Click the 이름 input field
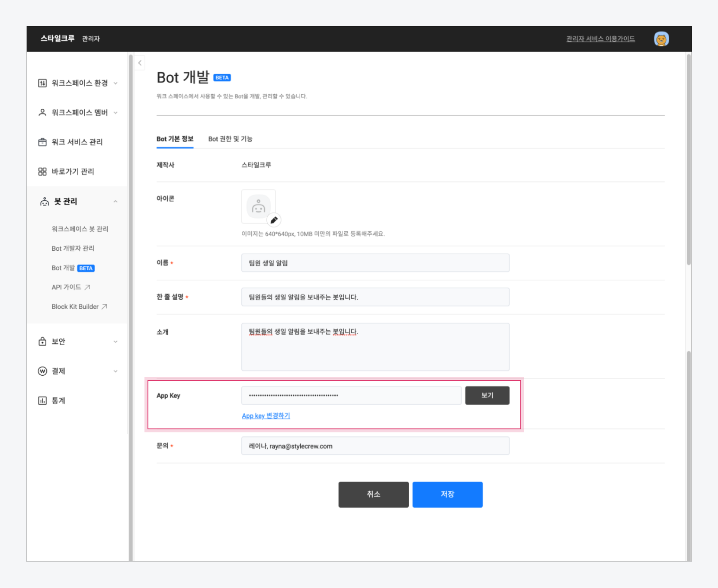Screen dimensions: 718x588 click(375, 263)
